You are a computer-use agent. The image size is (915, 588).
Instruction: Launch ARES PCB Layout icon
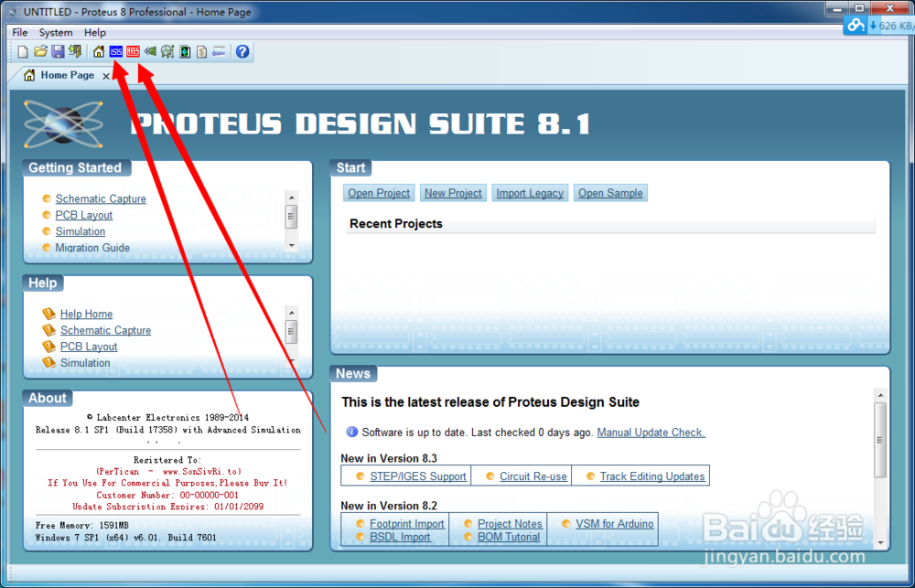click(x=133, y=52)
